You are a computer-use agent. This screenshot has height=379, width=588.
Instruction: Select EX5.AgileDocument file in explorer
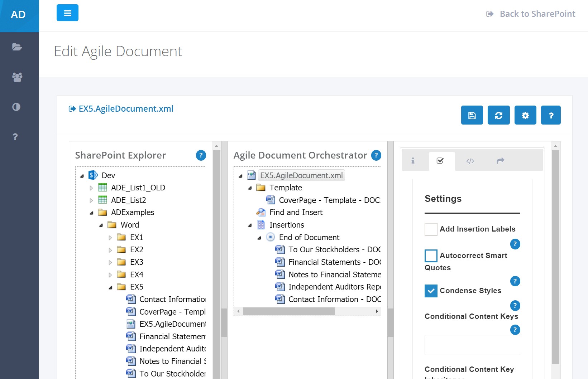pos(173,324)
